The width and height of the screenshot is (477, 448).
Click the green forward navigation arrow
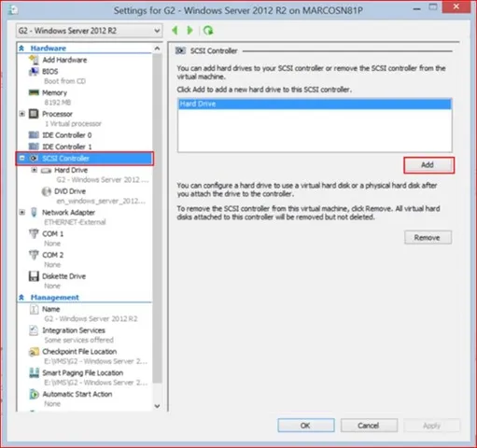click(x=189, y=31)
